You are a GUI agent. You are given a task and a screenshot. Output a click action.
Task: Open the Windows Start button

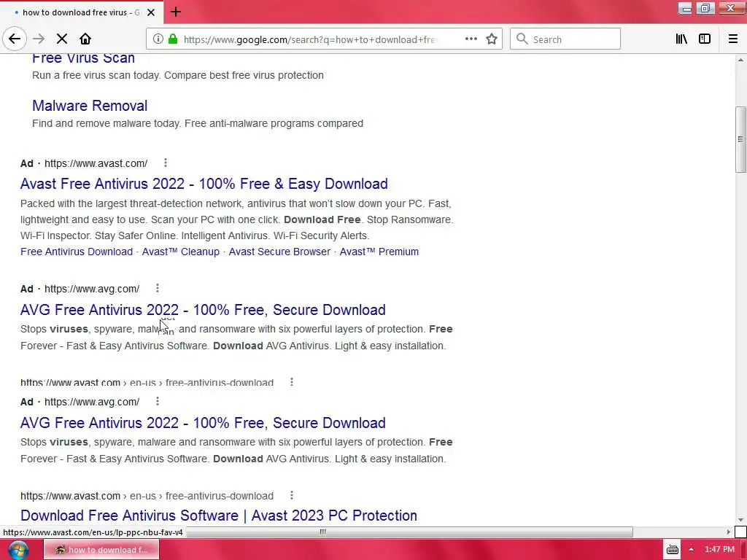[18, 550]
